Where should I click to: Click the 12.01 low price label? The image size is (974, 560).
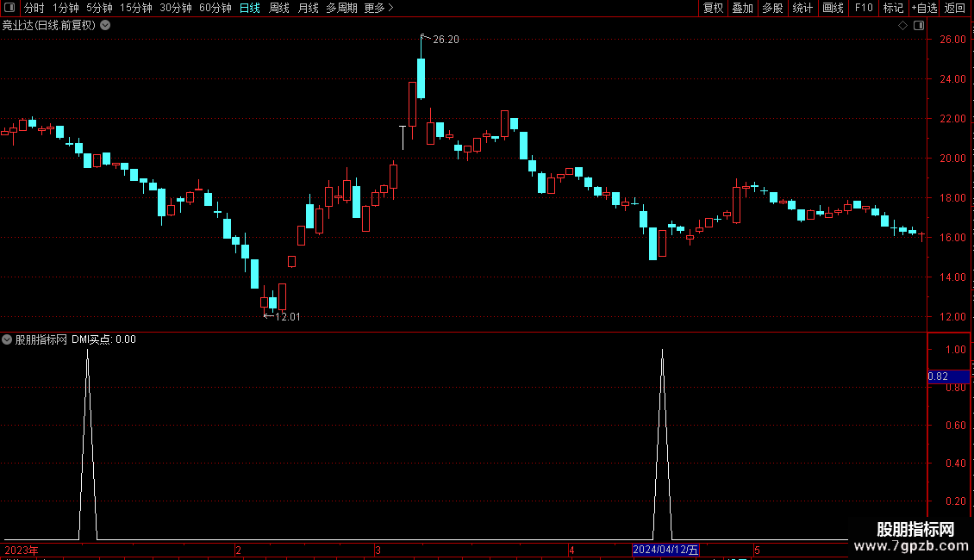point(288,317)
